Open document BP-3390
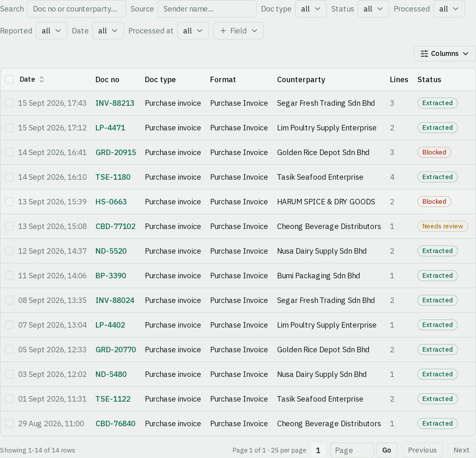This screenshot has width=476, height=458. click(x=111, y=276)
